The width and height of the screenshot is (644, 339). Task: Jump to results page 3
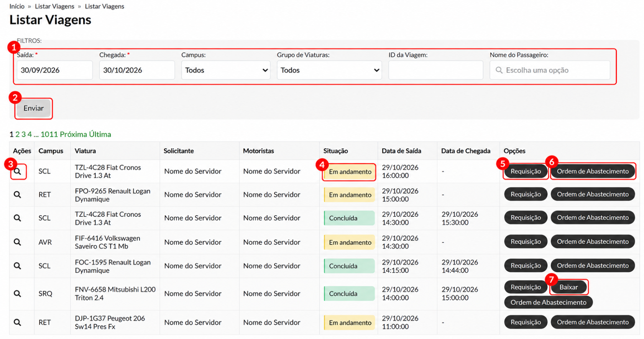pos(23,134)
